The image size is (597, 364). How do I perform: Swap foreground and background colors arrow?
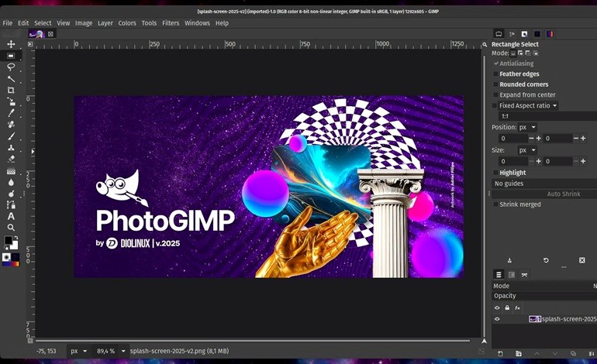tap(16, 238)
